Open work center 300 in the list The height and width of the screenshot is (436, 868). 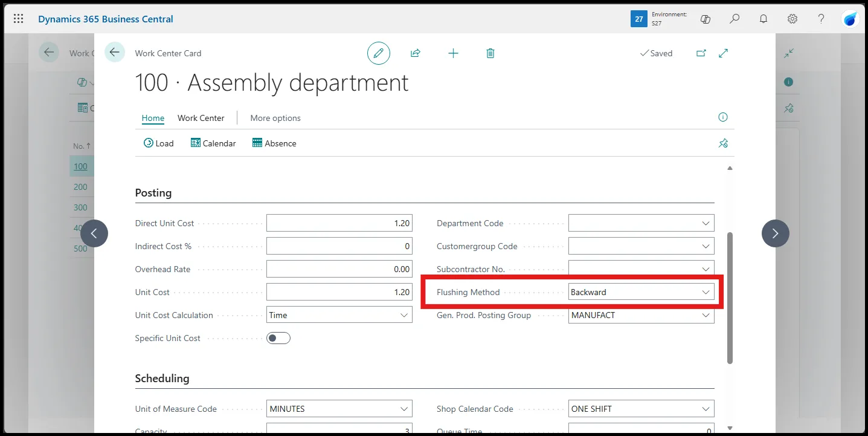[x=80, y=207]
